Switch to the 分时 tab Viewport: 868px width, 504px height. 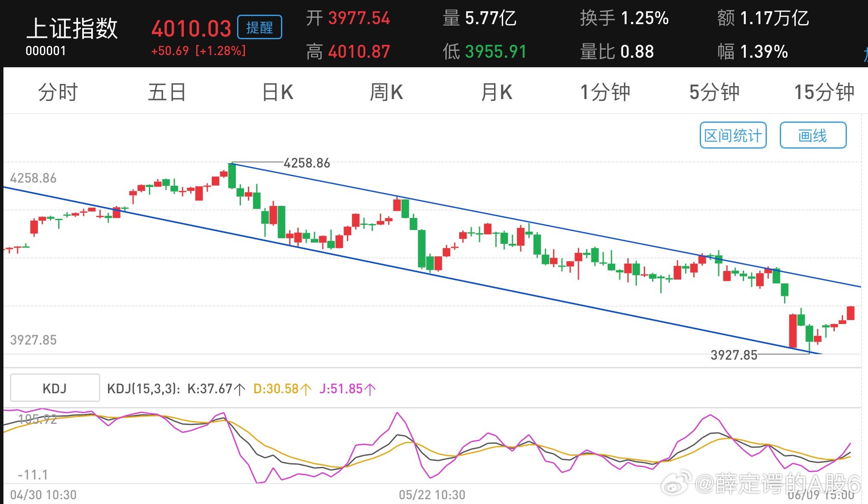tap(58, 92)
